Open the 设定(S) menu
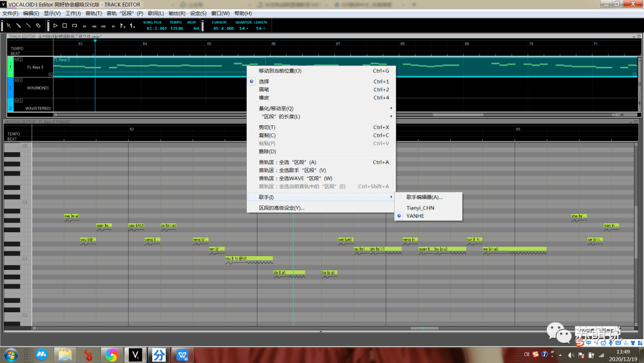 198,13
